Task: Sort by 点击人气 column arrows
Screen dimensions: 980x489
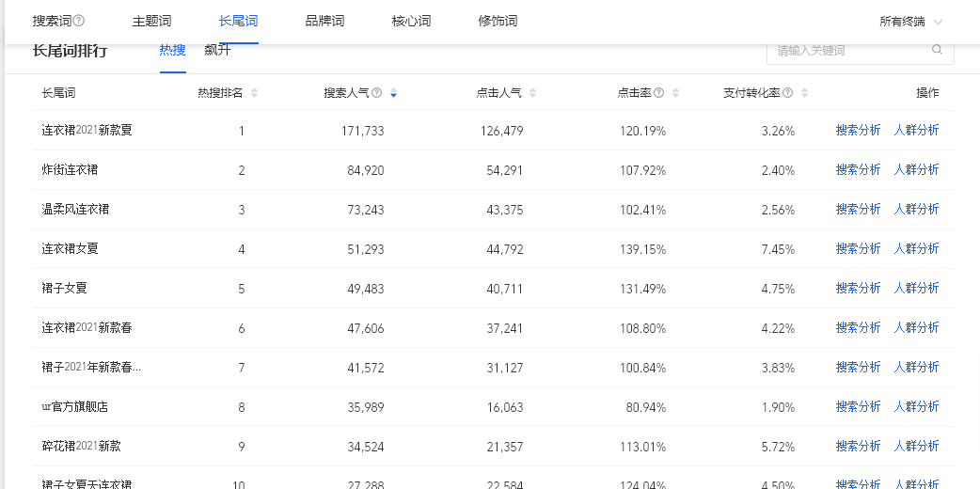Action: point(532,93)
